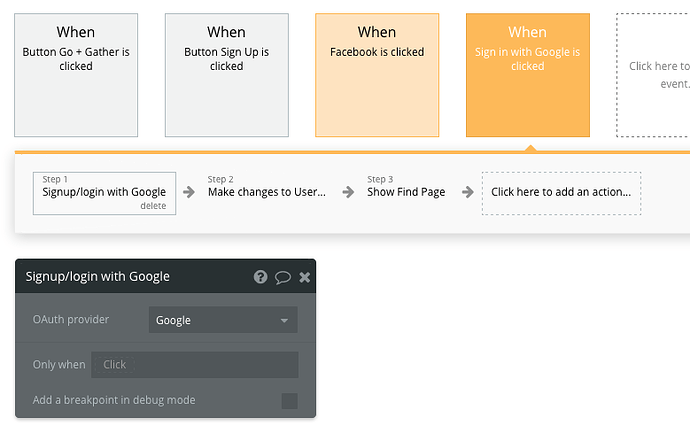
Task: Click the dashed add event box
Action: (x=653, y=75)
